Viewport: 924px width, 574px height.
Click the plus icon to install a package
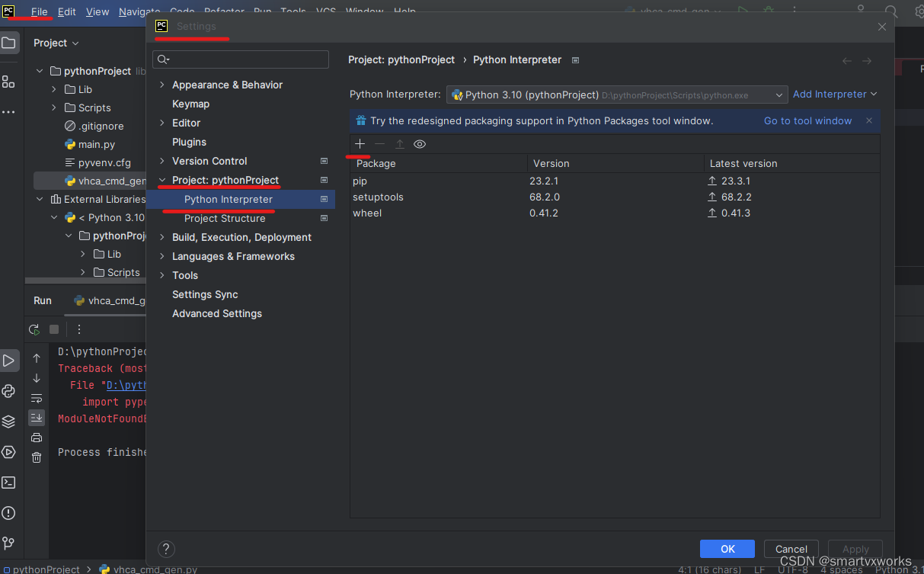360,144
